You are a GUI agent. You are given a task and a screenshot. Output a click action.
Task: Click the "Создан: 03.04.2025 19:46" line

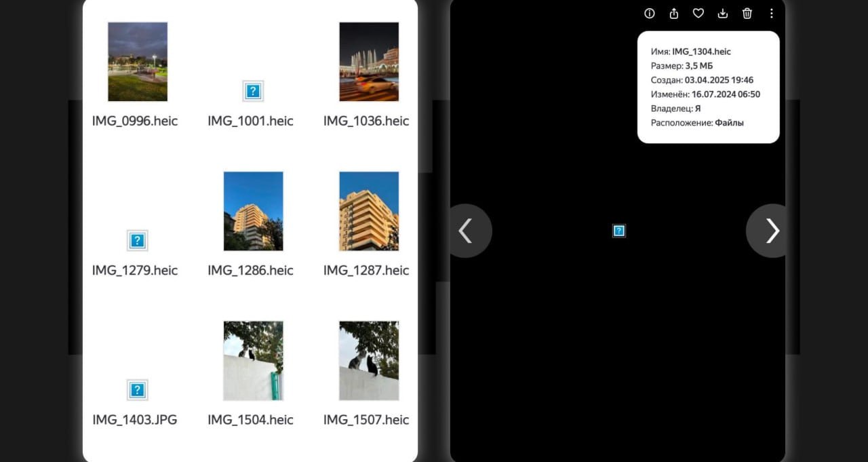point(703,80)
